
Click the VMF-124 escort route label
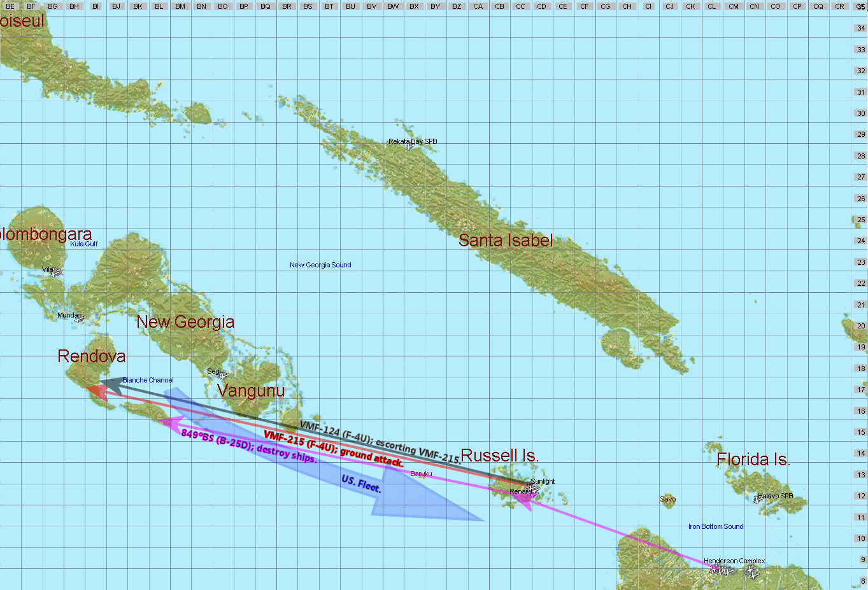point(380,441)
